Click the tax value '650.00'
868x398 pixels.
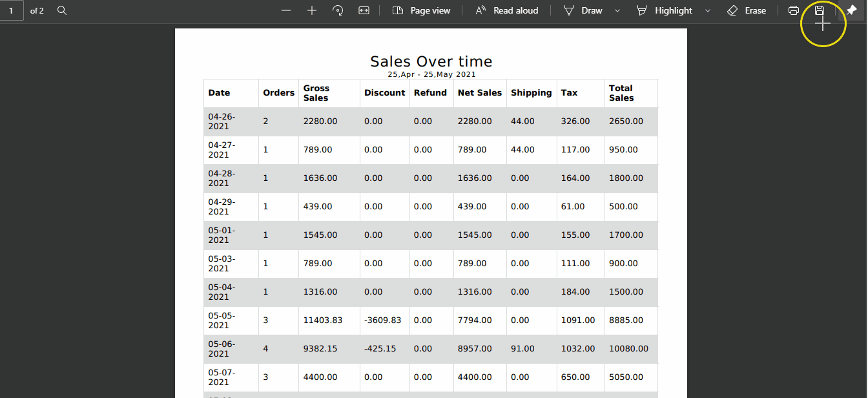(x=575, y=377)
